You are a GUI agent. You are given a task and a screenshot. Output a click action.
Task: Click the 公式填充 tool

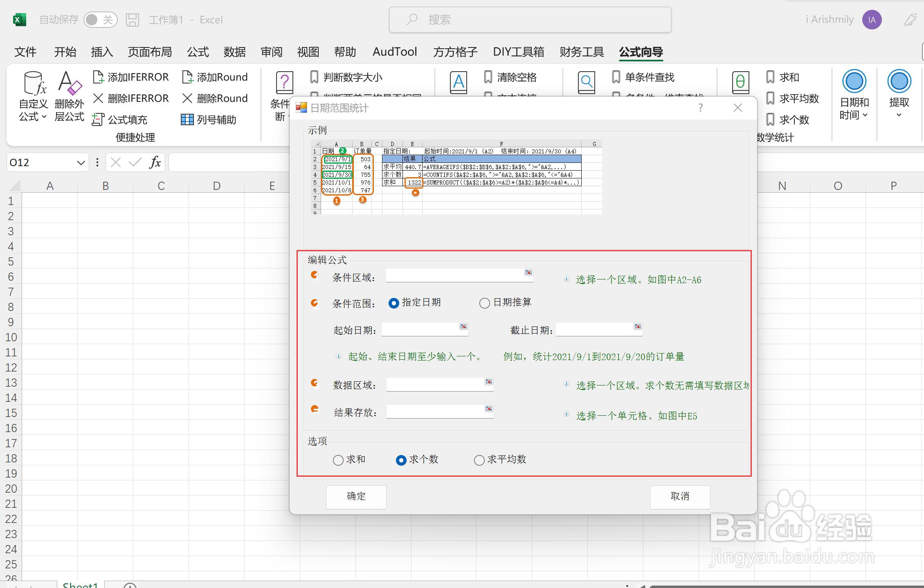point(120,119)
